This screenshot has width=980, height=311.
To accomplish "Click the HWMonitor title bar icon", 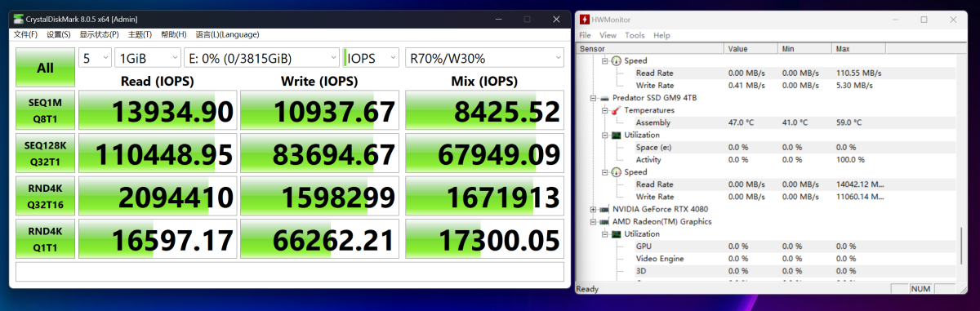I will click(585, 19).
